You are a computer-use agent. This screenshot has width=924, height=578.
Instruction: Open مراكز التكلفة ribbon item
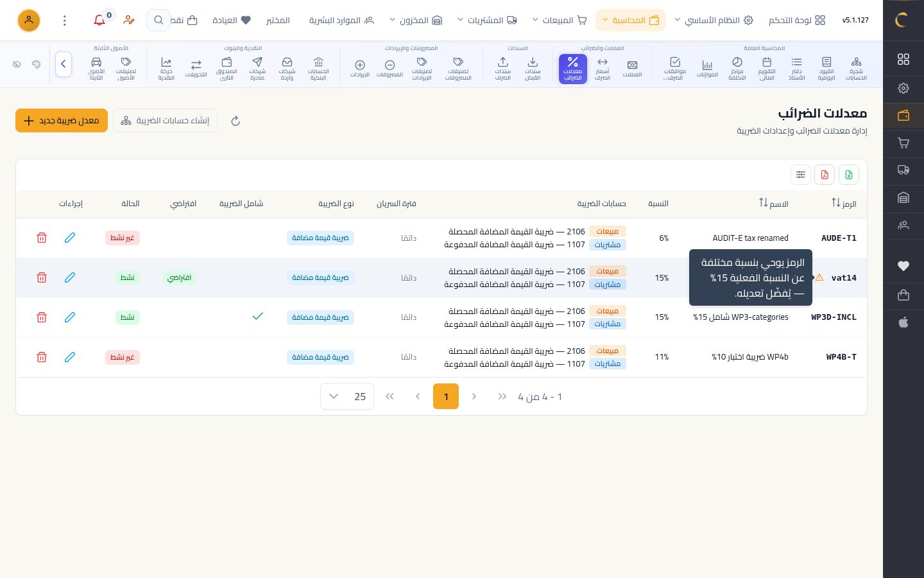point(737,68)
